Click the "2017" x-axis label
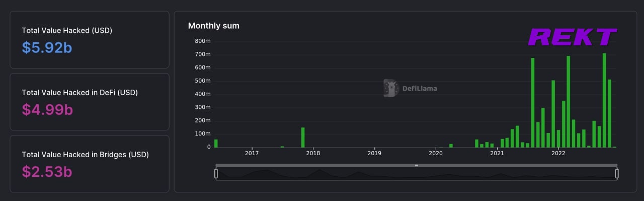This screenshot has height=201, width=644. tap(252, 153)
